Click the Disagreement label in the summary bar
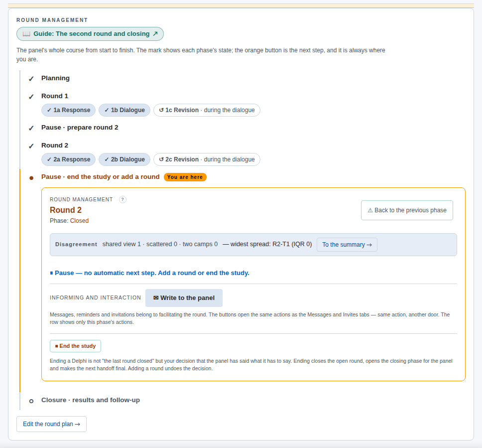482x448 pixels. (x=76, y=244)
